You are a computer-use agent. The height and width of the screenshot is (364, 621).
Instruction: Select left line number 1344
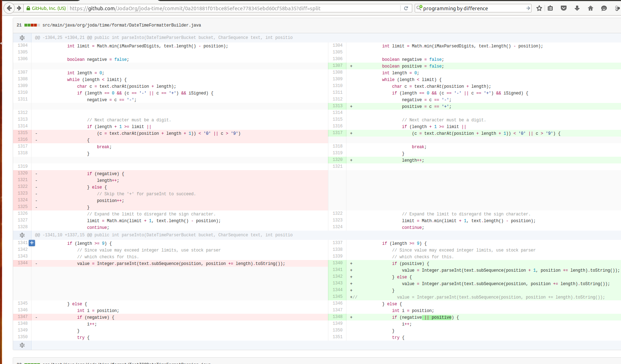[22, 263]
